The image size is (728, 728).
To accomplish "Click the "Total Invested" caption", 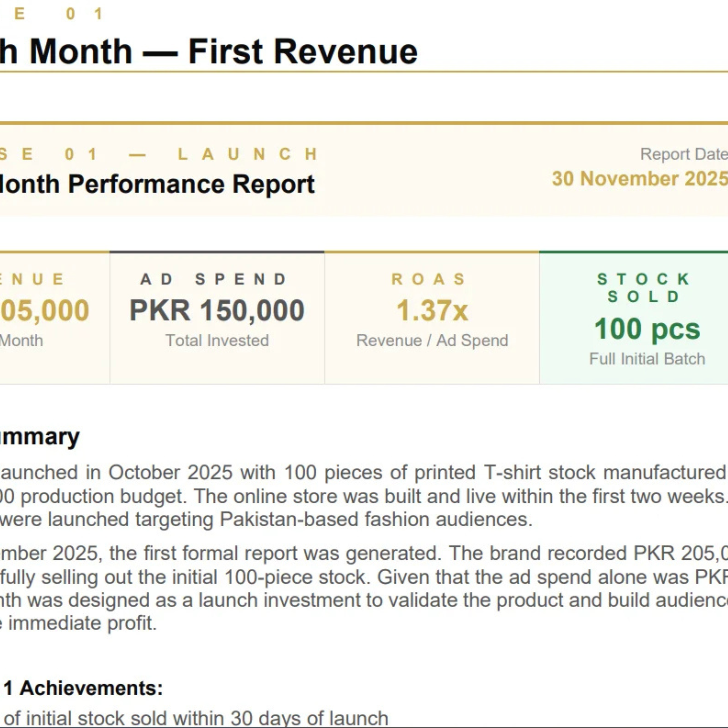I will pos(217,341).
